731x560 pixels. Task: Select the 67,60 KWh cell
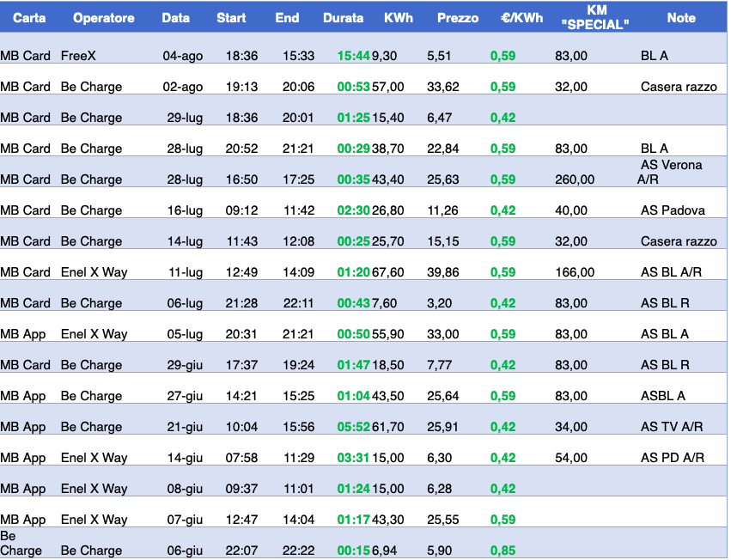pos(388,272)
